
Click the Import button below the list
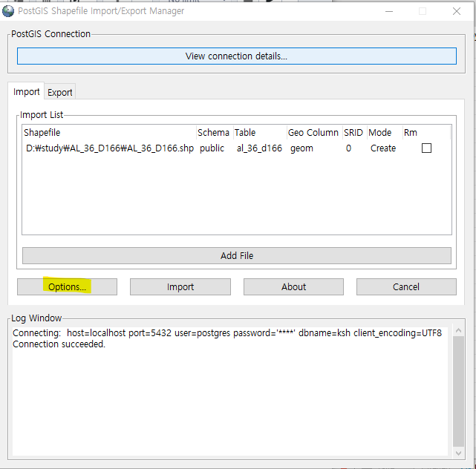point(180,286)
